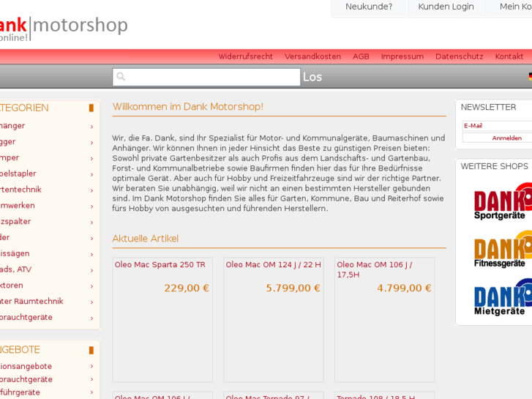Click the magnifier icon in search box

(121, 77)
